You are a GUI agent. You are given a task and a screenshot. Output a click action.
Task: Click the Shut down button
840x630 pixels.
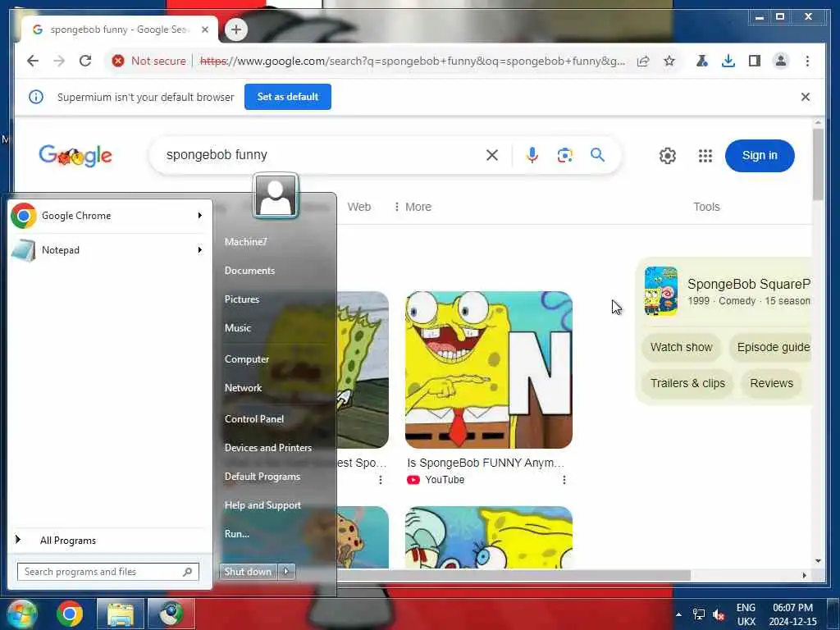coord(248,572)
